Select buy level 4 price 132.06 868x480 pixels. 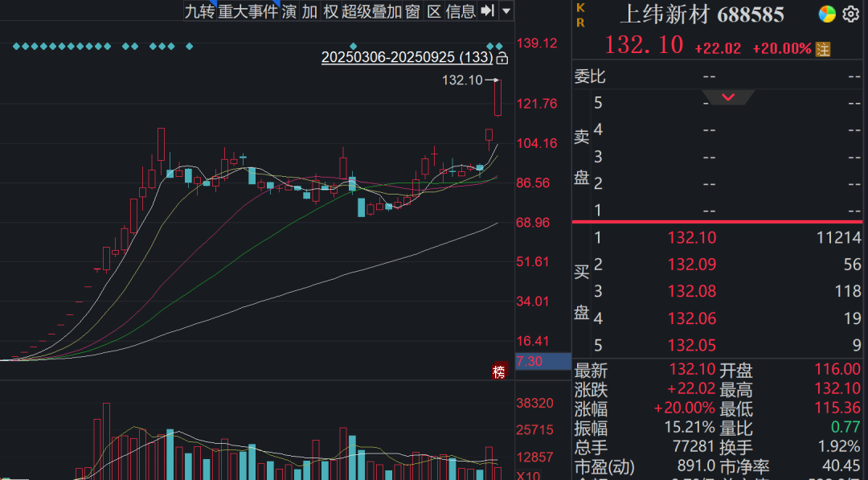(x=692, y=318)
